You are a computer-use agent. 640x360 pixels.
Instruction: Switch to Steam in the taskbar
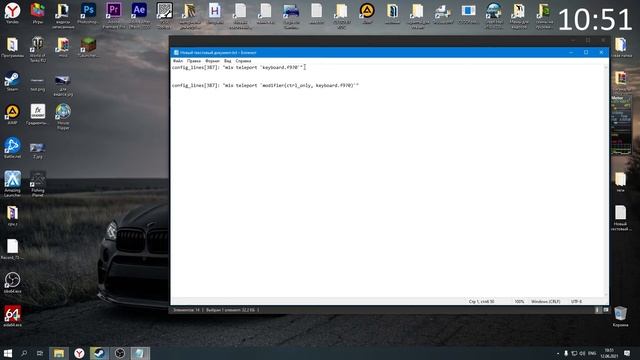tap(99, 353)
